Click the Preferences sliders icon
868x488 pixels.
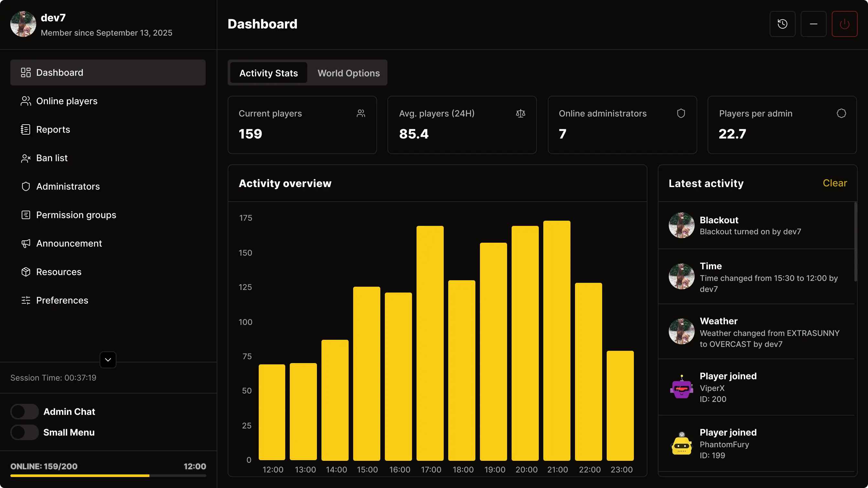point(26,301)
